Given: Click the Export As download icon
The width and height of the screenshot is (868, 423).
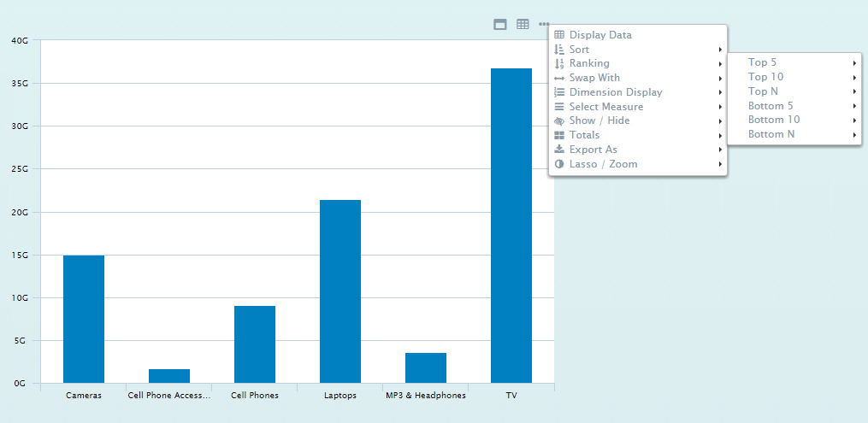Looking at the screenshot, I should click(559, 150).
